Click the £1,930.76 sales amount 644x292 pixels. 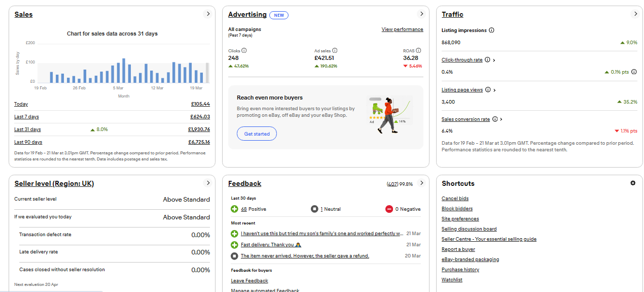199,129
